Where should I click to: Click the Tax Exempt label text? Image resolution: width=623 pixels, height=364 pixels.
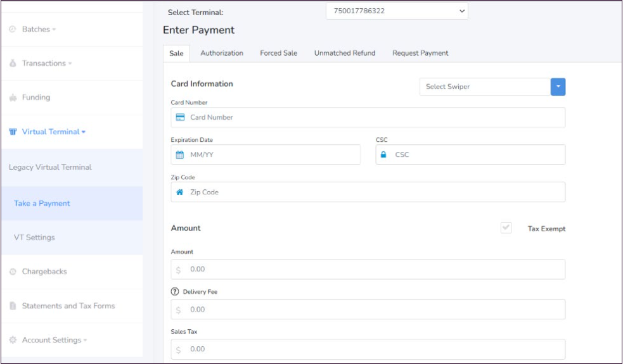pyautogui.click(x=546, y=229)
